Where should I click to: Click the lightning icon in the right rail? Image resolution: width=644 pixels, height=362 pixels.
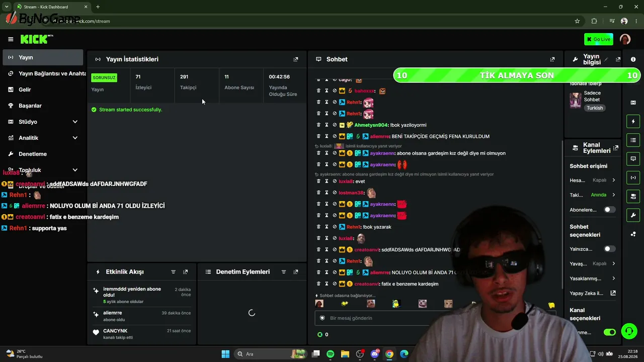tap(633, 121)
